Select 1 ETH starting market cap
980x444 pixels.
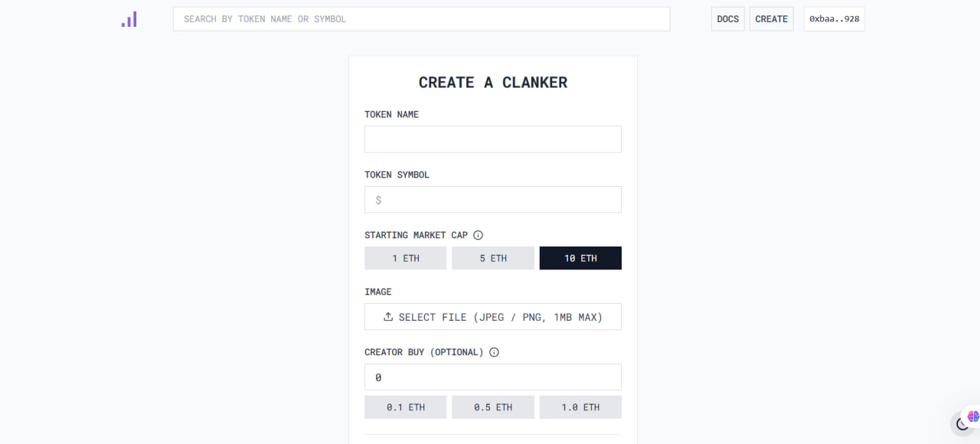406,258
